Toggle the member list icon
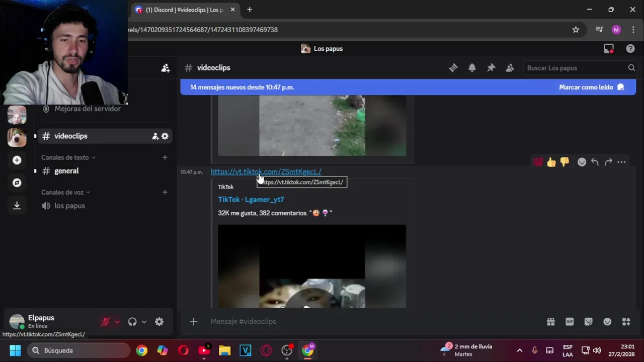The image size is (644, 362). tap(510, 68)
